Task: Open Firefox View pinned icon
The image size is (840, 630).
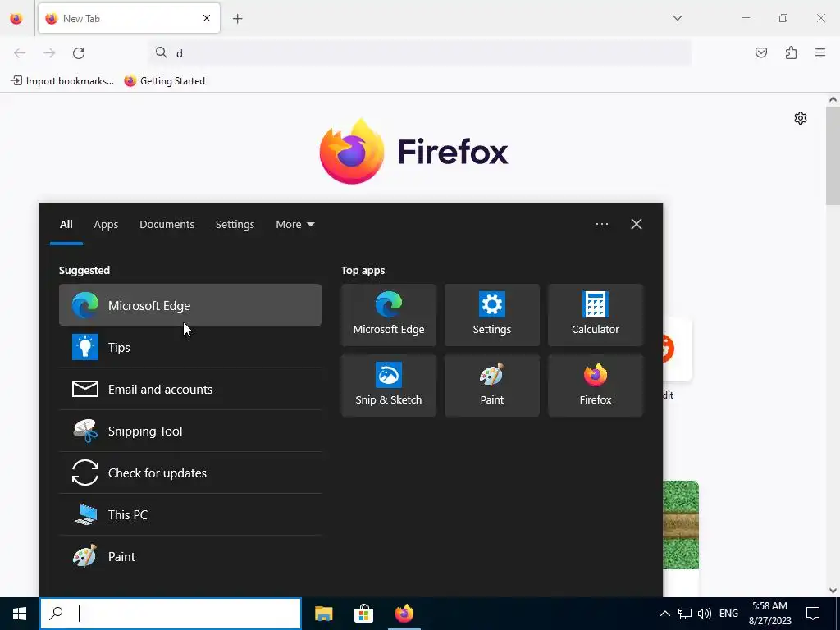Action: click(x=16, y=19)
